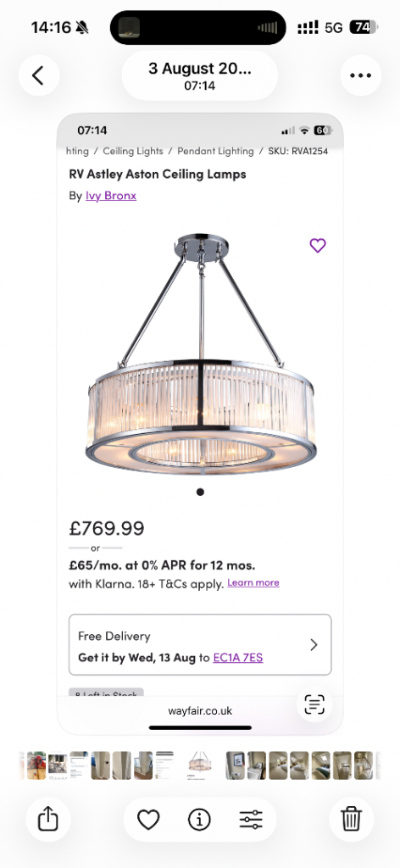The height and width of the screenshot is (868, 400).
Task: Show photo info with the circled i
Action: [199, 820]
